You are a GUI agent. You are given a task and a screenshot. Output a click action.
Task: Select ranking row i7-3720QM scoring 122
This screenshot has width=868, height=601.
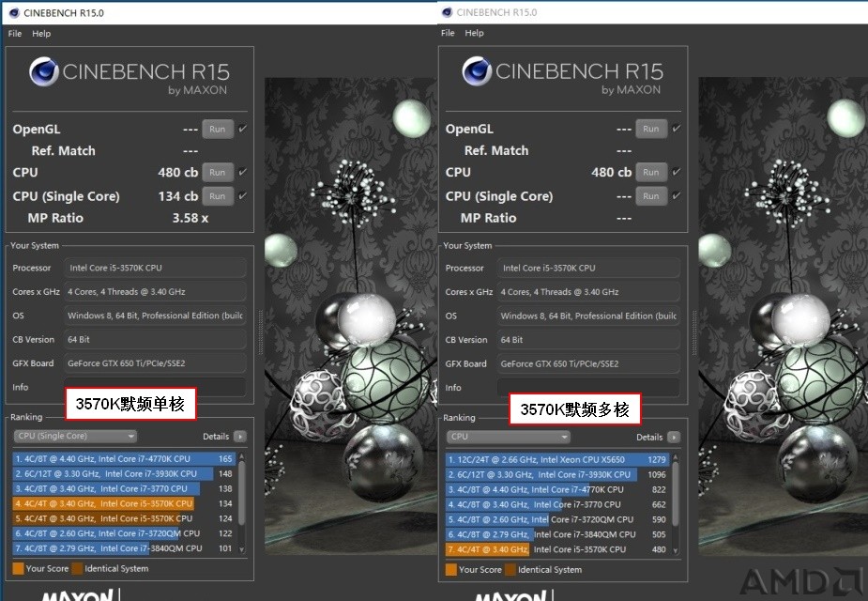[125, 533]
